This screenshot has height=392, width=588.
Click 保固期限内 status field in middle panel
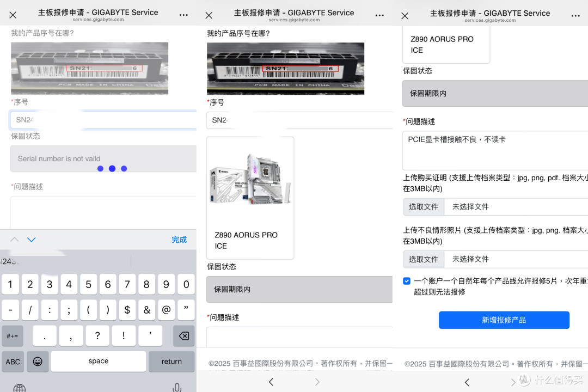pos(299,289)
